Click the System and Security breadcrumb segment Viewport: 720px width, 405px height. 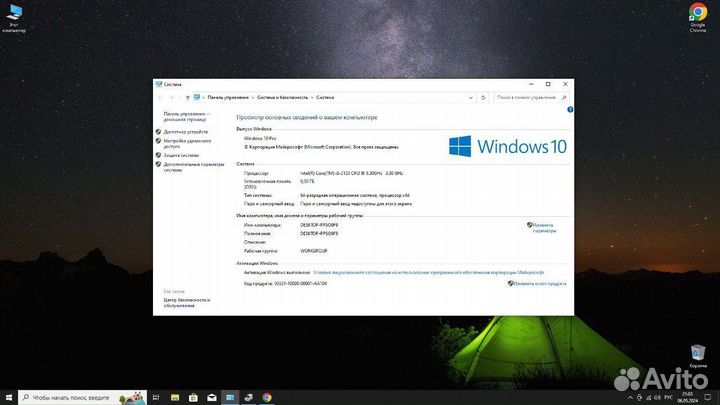click(282, 97)
